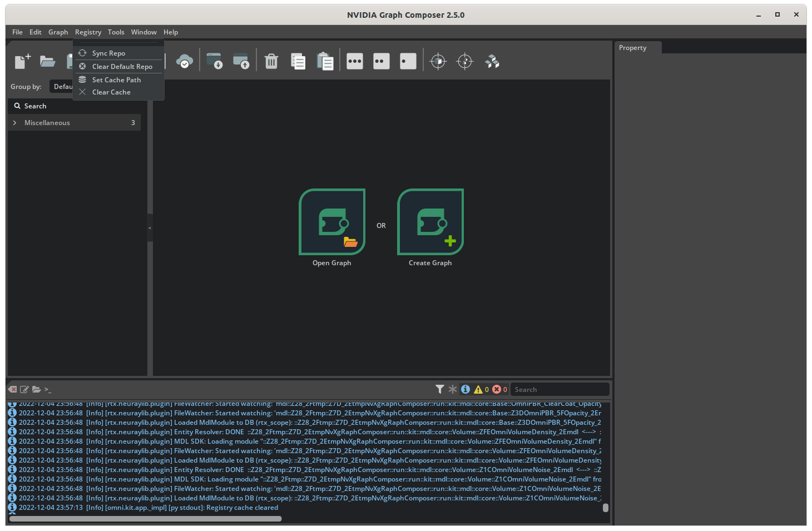
Task: Toggle info messages in console
Action: (466, 389)
